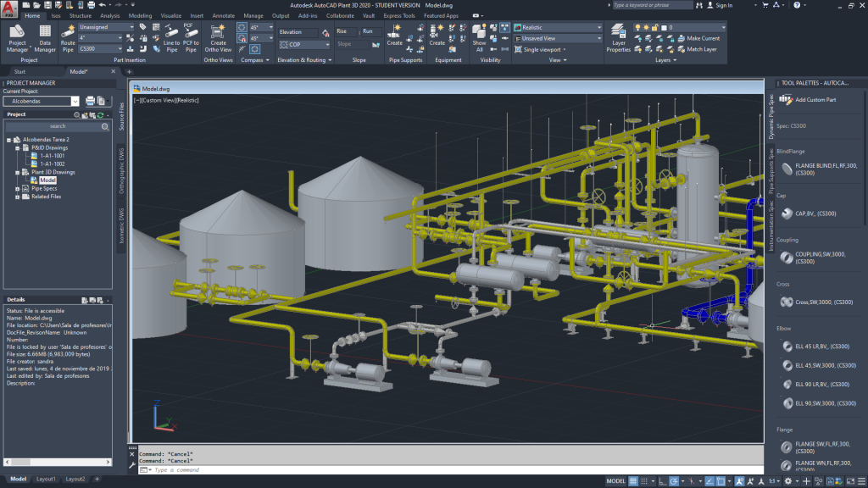Click Single viewport button
The width and height of the screenshot is (868, 488).
(x=542, y=49)
